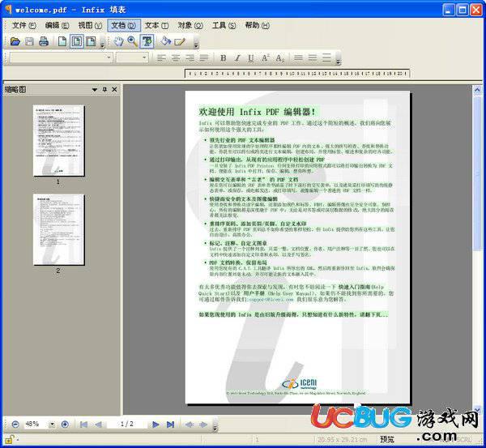Close the thumbnails panel

pos(114,90)
